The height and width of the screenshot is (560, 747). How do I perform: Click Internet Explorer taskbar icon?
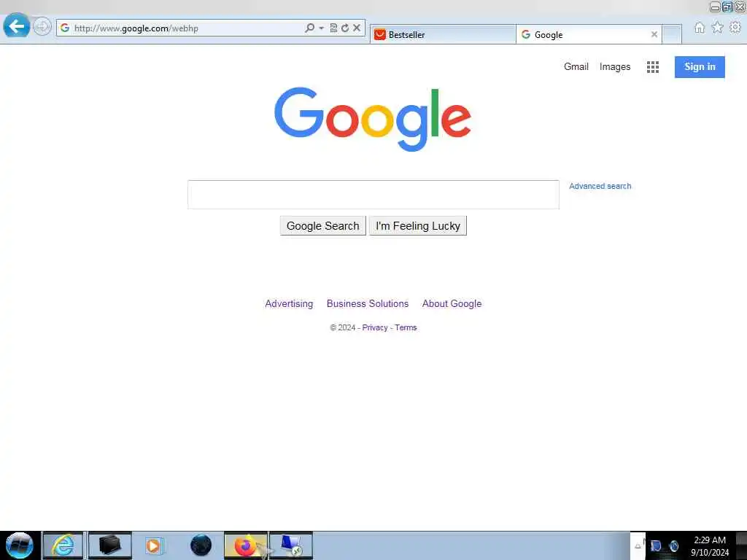[63, 545]
